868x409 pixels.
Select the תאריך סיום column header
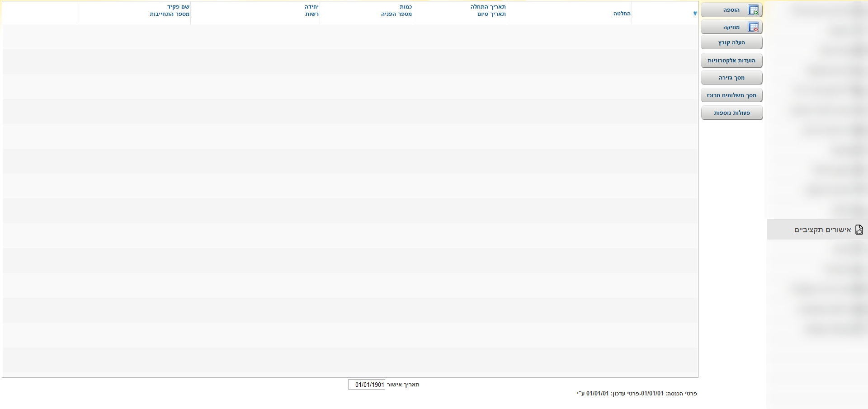[x=491, y=14]
